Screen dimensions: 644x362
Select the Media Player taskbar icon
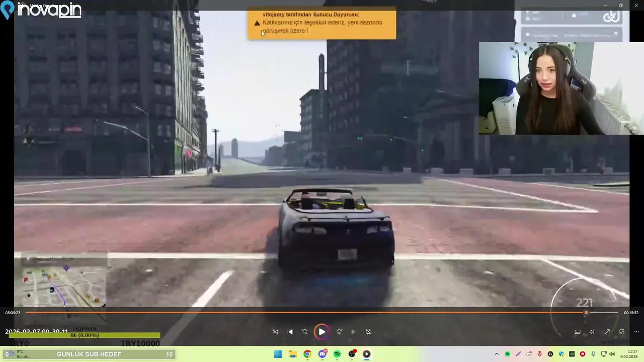[x=367, y=354]
